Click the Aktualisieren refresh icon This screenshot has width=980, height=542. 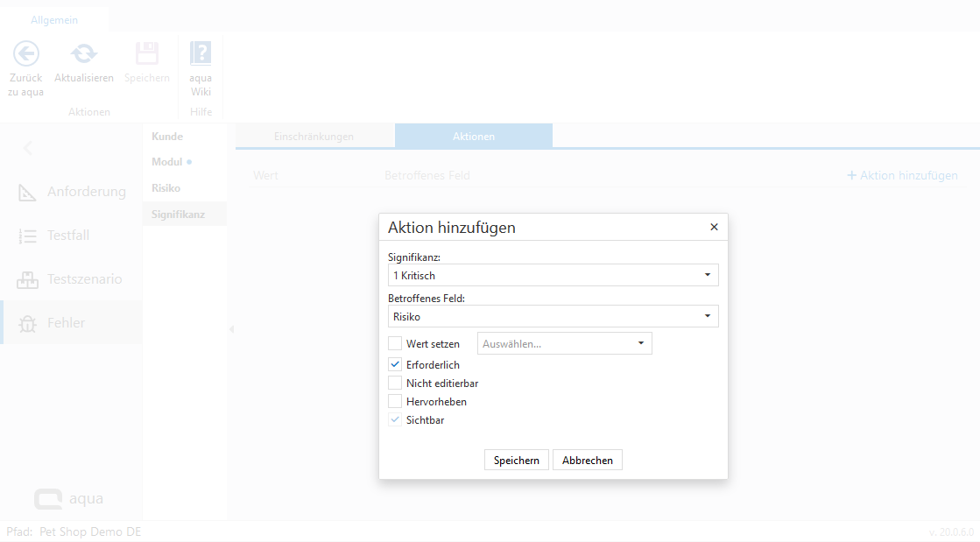coord(84,54)
